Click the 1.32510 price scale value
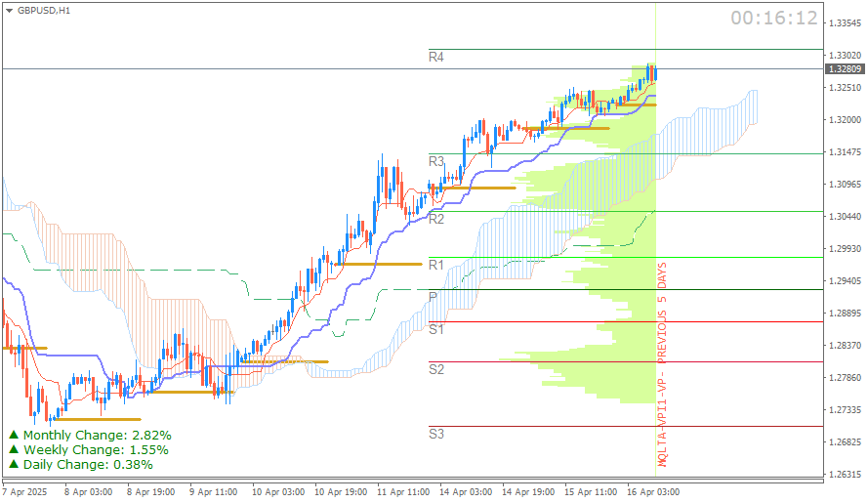The width and height of the screenshot is (868, 503). pos(845,88)
